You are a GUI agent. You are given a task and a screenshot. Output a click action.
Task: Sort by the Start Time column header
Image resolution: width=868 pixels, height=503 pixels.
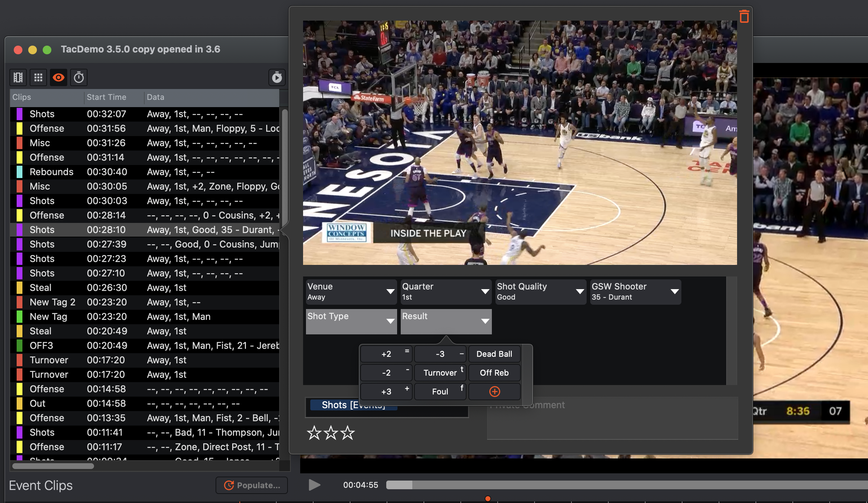(x=114, y=97)
